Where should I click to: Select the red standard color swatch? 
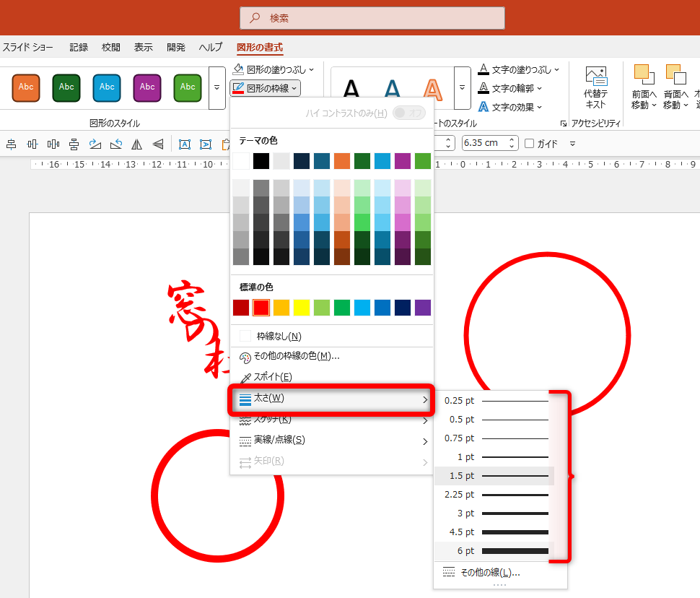pyautogui.click(x=261, y=307)
